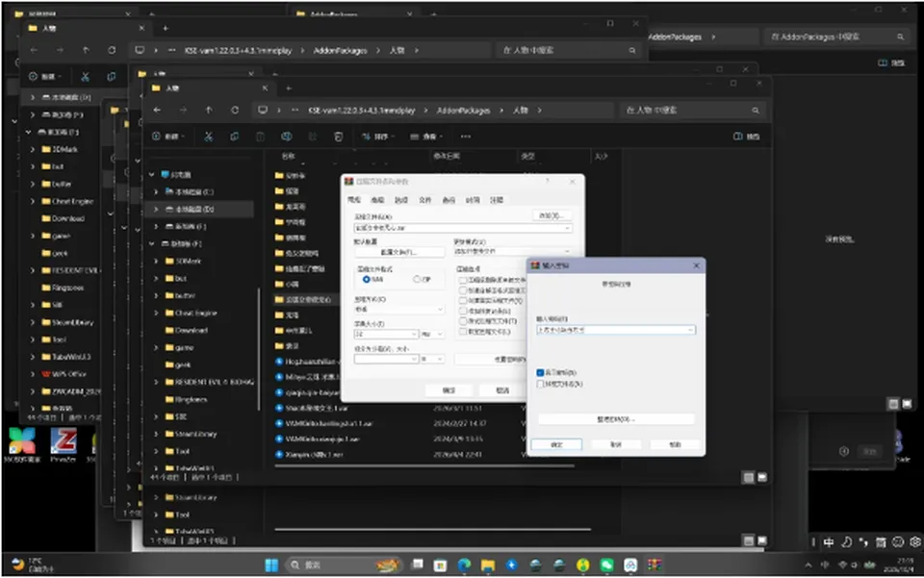Open the password history dropdown in the password dialog

pyautogui.click(x=690, y=330)
